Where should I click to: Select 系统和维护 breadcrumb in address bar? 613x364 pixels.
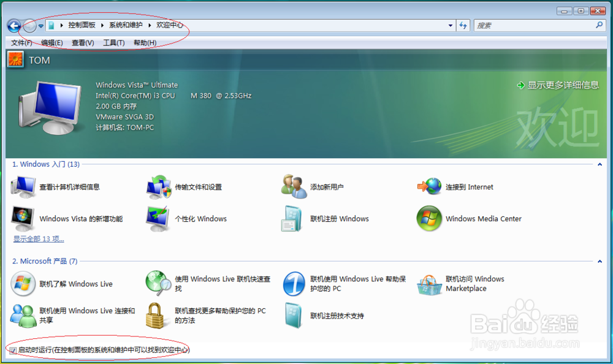coord(126,25)
